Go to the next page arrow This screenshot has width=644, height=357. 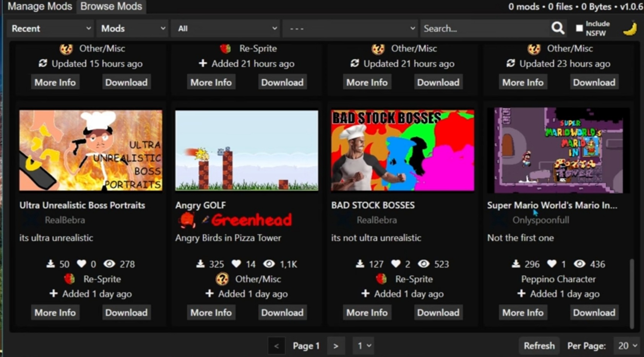336,346
